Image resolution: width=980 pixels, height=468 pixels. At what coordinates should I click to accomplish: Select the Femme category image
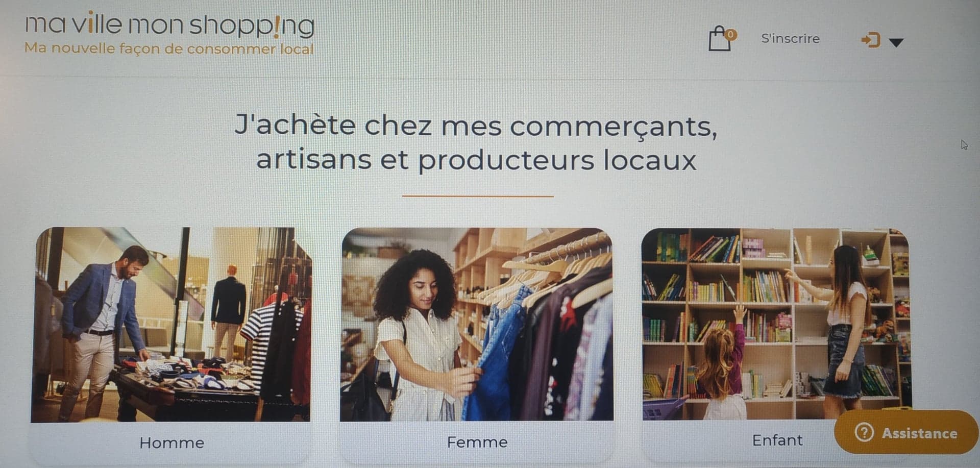[x=477, y=325]
